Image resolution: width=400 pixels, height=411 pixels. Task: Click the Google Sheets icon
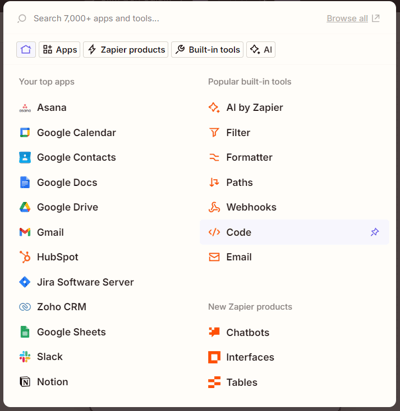[x=25, y=332]
